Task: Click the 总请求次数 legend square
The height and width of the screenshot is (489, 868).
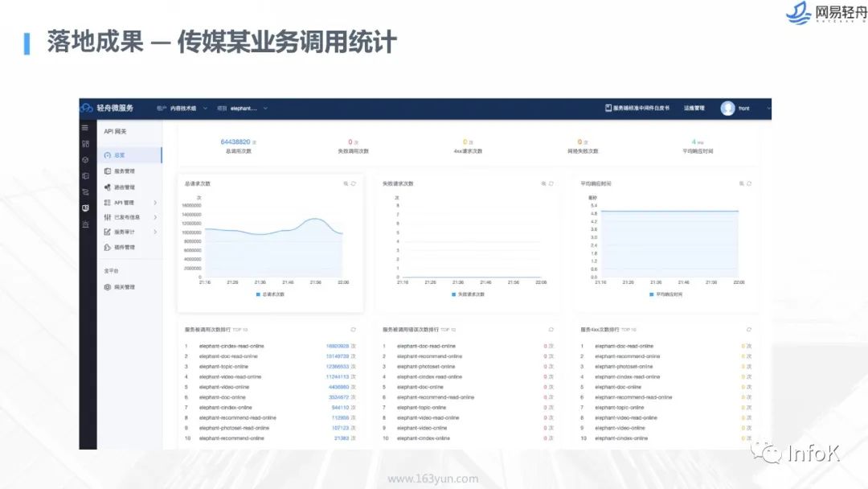Action: coord(258,294)
